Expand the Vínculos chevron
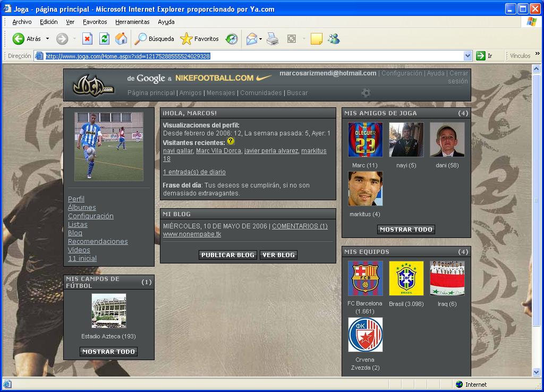Viewport: 544px width, 392px height. coord(538,54)
